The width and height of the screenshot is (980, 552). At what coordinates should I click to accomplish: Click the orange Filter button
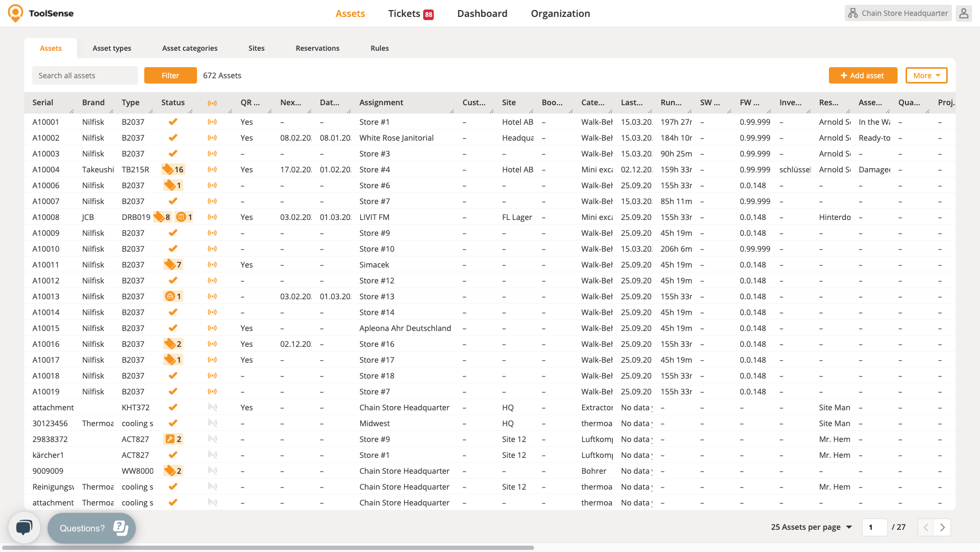click(170, 76)
